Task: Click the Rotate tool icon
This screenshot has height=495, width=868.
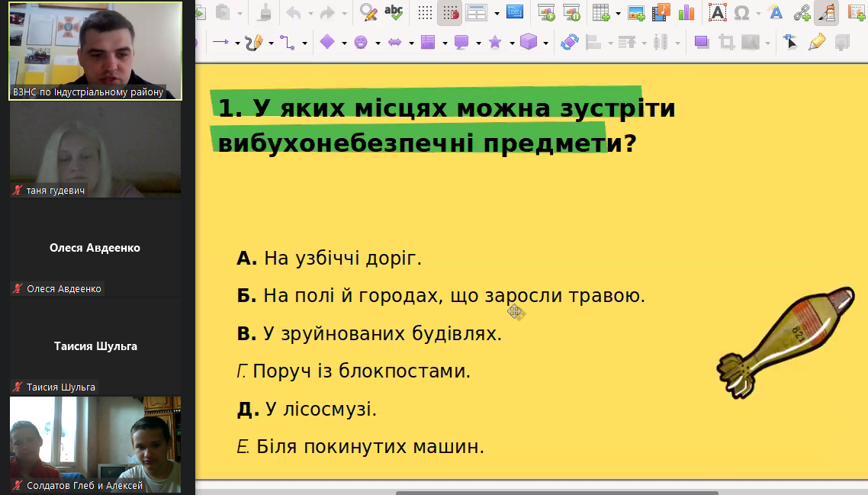Action: tap(569, 42)
